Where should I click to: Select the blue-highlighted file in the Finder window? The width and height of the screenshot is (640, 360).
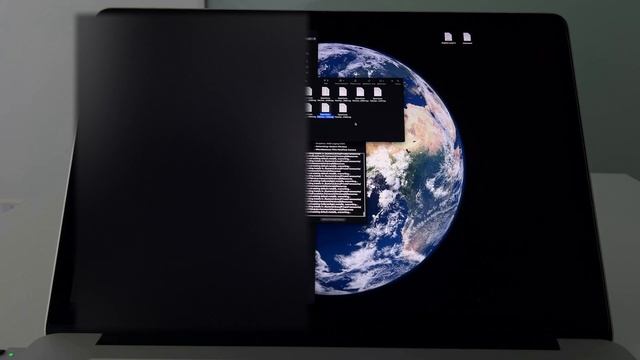click(x=325, y=110)
